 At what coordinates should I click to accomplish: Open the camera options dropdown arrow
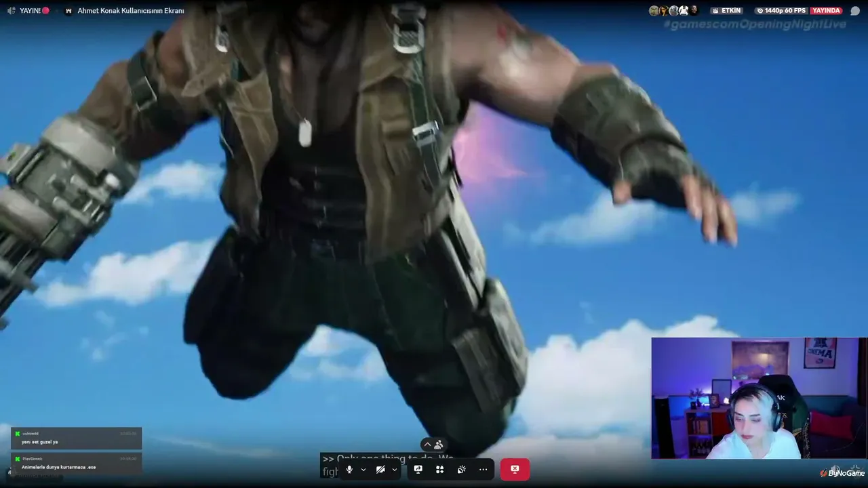[395, 469]
